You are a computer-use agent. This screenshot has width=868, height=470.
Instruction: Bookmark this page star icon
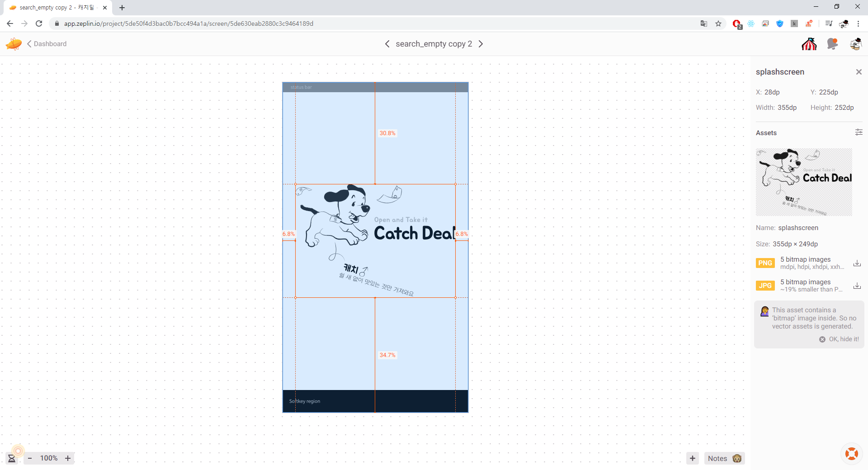[718, 23]
